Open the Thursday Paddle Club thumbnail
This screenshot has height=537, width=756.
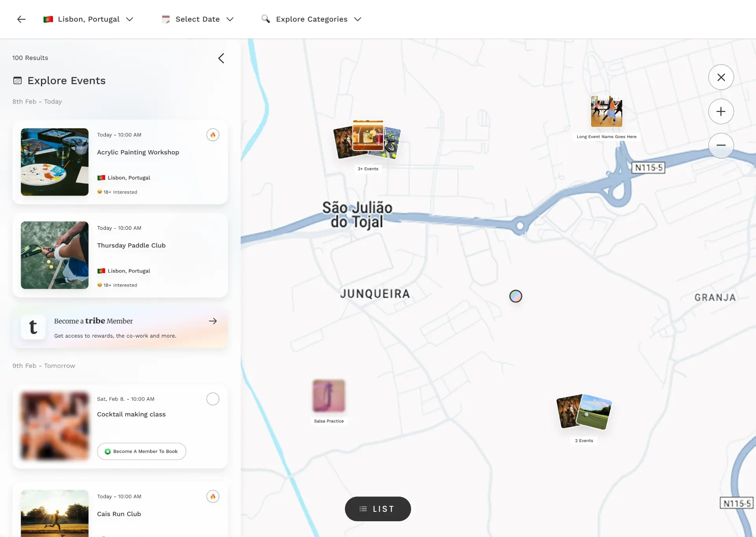click(x=55, y=255)
